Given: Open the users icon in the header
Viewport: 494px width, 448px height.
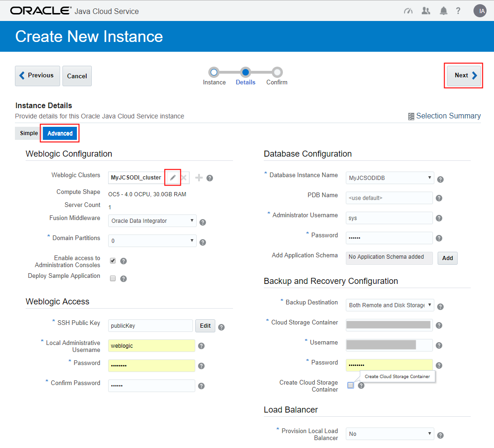Looking at the screenshot, I should coord(425,10).
